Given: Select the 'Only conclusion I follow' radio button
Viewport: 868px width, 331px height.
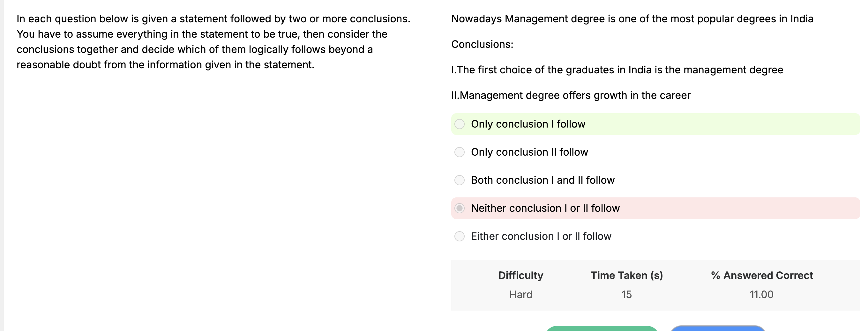Looking at the screenshot, I should point(459,124).
